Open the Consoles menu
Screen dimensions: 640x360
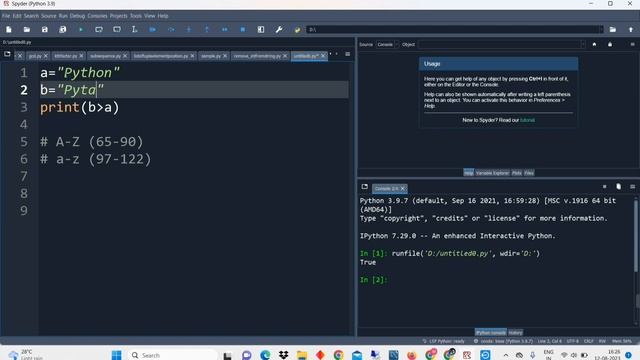tap(97, 16)
